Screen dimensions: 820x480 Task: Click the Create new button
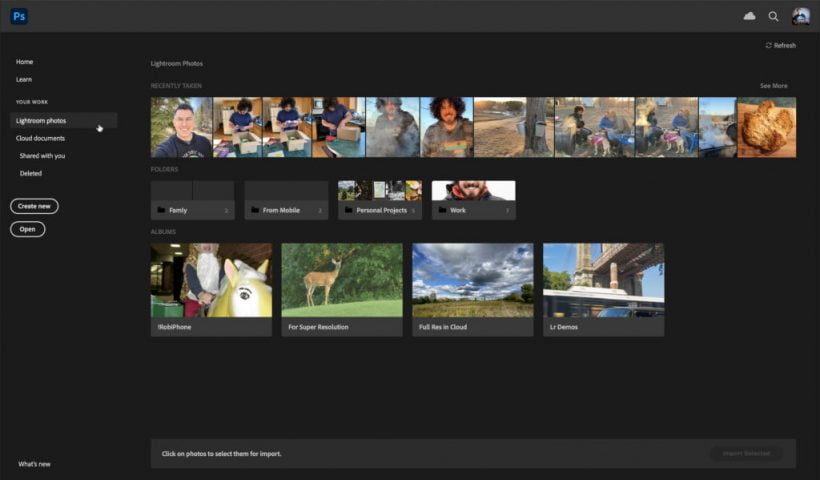(x=34, y=206)
